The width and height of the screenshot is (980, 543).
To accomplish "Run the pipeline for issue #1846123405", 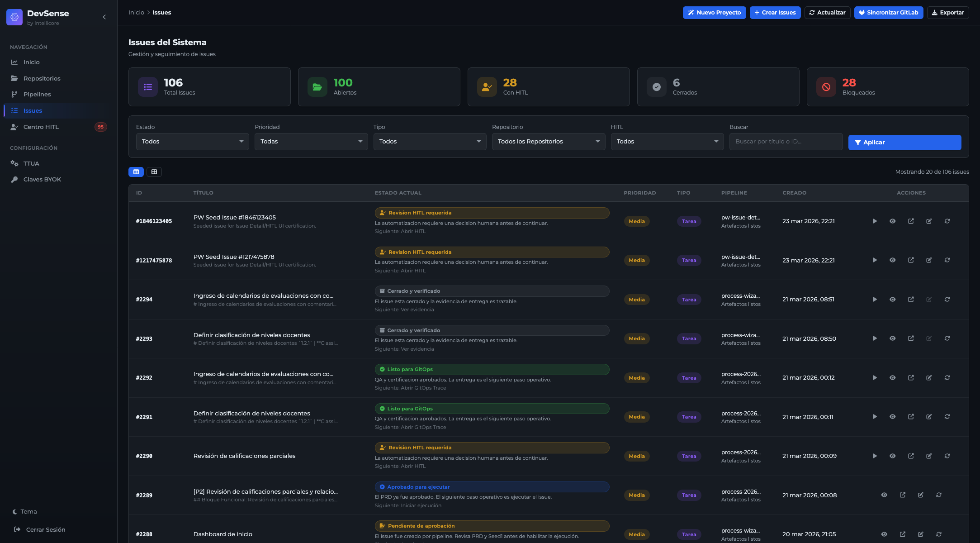I will coord(874,221).
